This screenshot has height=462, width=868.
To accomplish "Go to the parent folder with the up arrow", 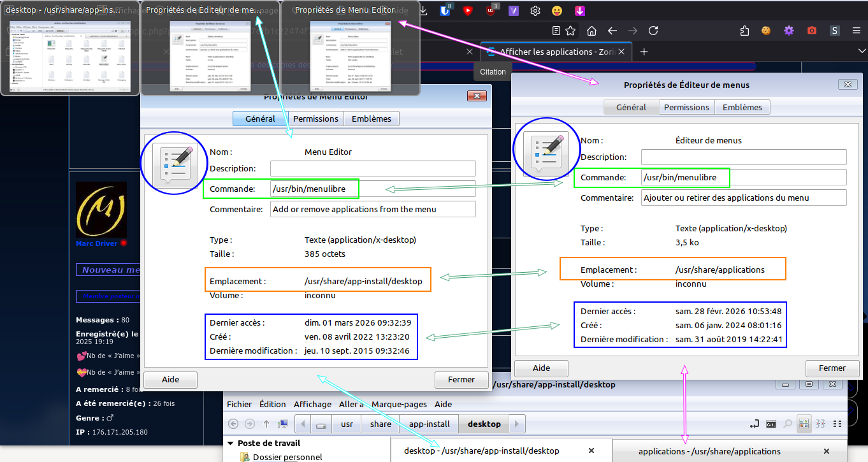I will pos(266,424).
